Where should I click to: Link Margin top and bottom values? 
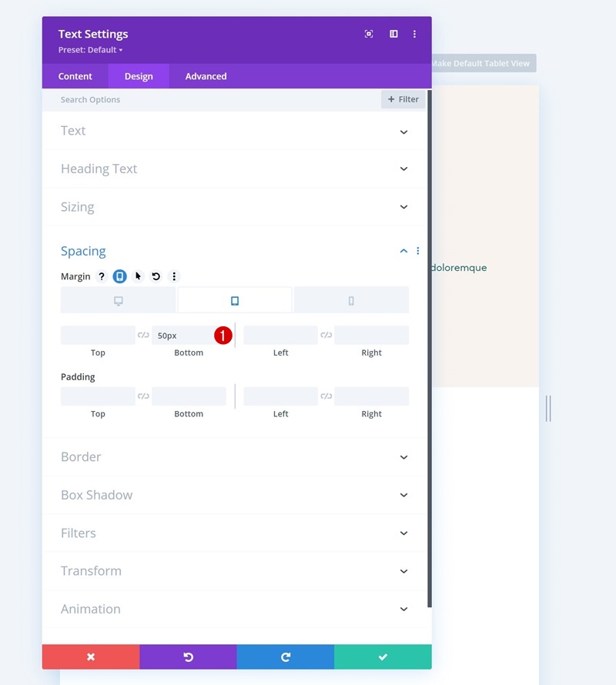[143, 335]
